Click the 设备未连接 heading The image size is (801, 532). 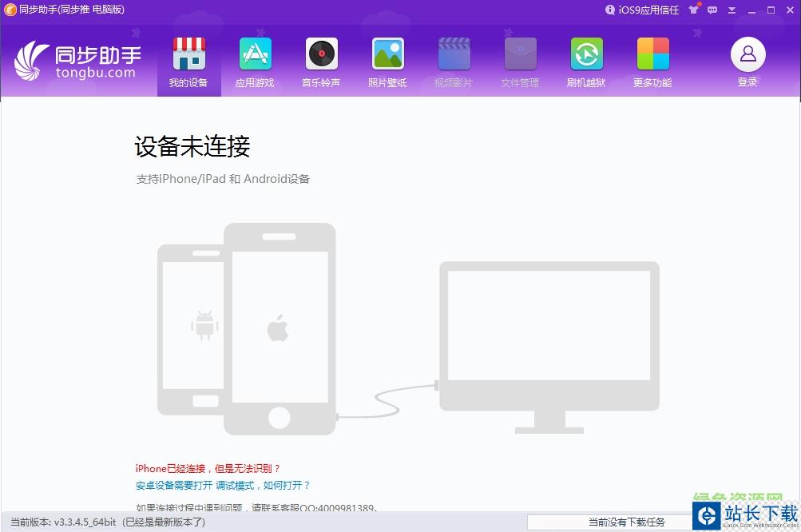[x=192, y=147]
